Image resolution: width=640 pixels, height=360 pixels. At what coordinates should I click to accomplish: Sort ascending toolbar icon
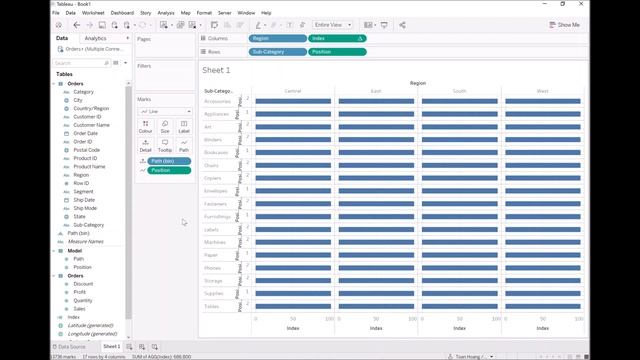click(227, 25)
